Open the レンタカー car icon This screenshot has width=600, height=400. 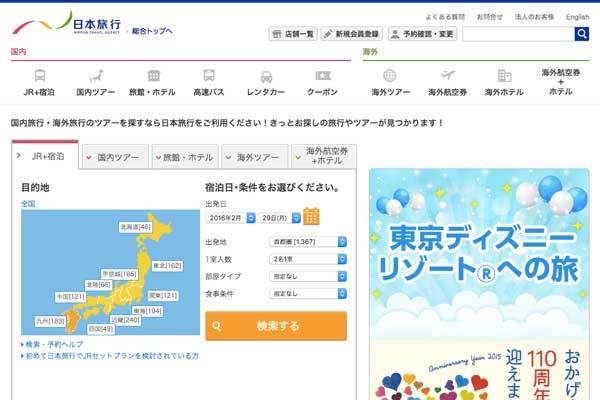tap(266, 76)
